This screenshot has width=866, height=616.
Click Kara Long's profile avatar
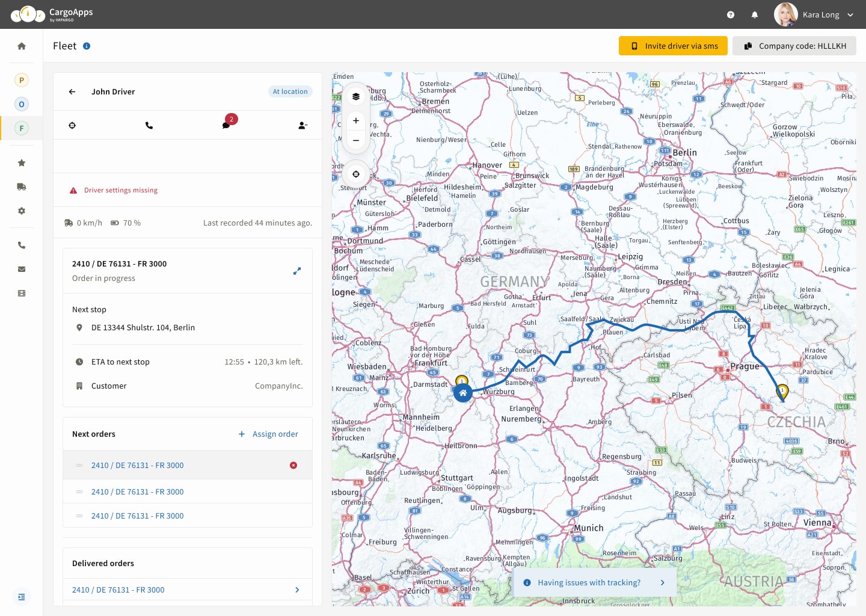tap(786, 14)
